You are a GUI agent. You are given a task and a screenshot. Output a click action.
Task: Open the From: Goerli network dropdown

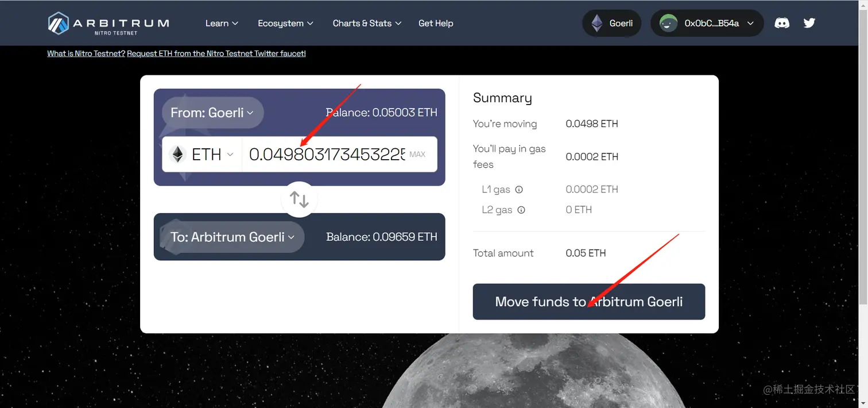pos(213,113)
